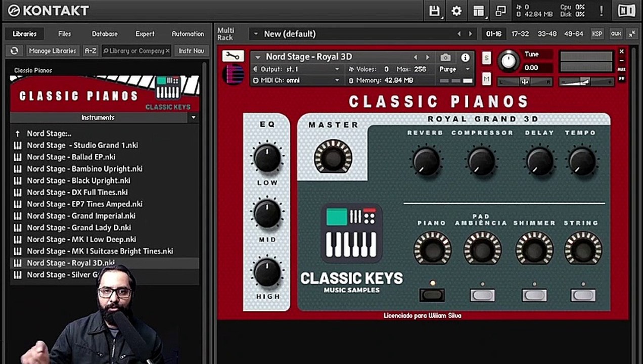The width and height of the screenshot is (643, 364).
Task: Click the Classic Keys keyboard logo
Action: 351,234
